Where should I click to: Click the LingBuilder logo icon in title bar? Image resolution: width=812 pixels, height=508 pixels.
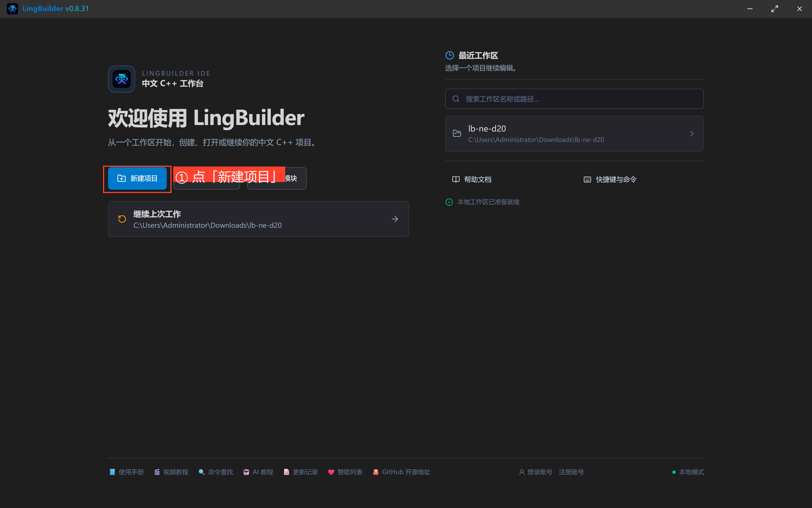click(12, 9)
